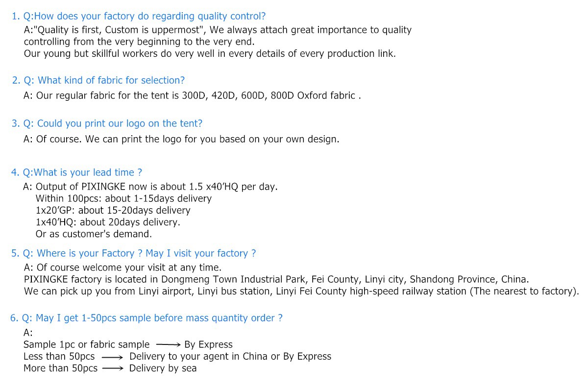Click the answer listing Oxford fabric options
The height and width of the screenshot is (392, 588).
[x=192, y=96]
